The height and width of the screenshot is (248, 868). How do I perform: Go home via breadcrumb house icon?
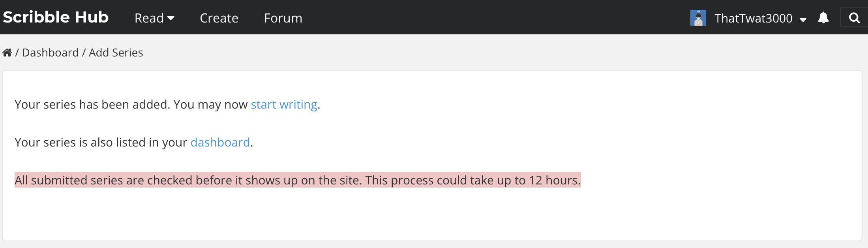click(x=7, y=53)
